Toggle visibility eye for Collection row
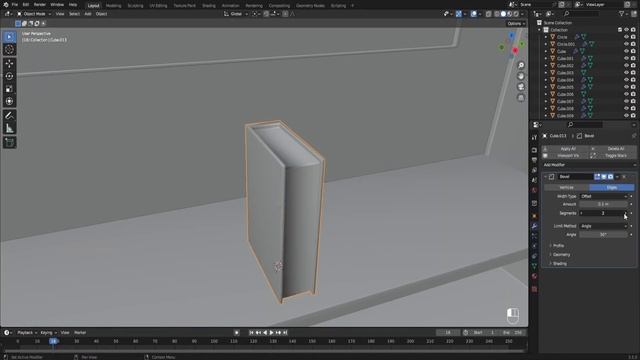The height and width of the screenshot is (360, 640). [626, 30]
